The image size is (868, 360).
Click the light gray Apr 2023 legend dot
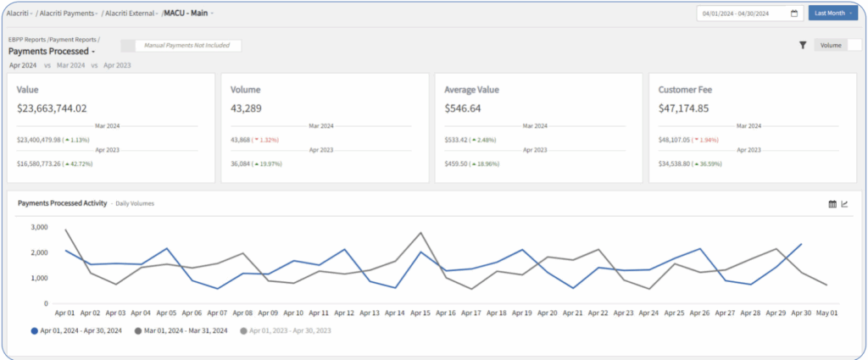coord(246,330)
